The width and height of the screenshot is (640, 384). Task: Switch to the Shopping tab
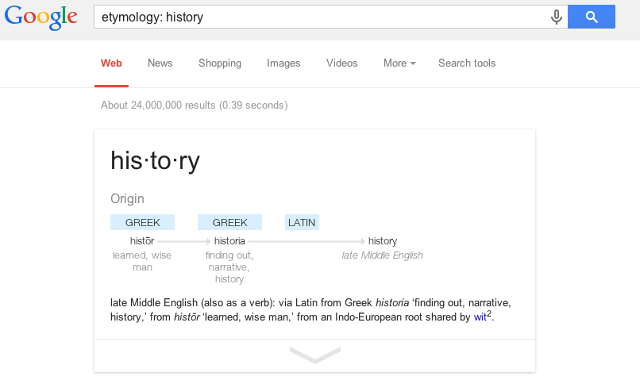coord(220,63)
